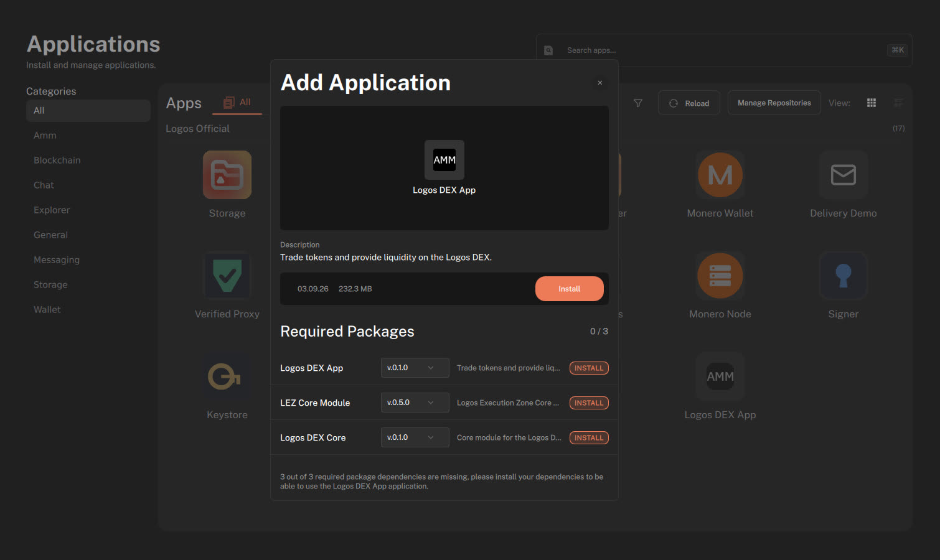The image size is (940, 560).
Task: Switch to grid view icon
Action: 872,103
